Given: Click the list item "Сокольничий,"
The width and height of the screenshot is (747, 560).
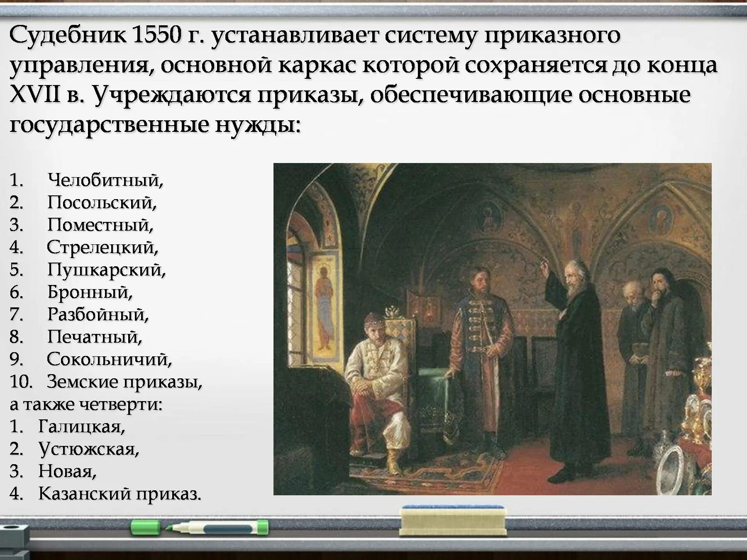Looking at the screenshot, I should [x=109, y=359].
